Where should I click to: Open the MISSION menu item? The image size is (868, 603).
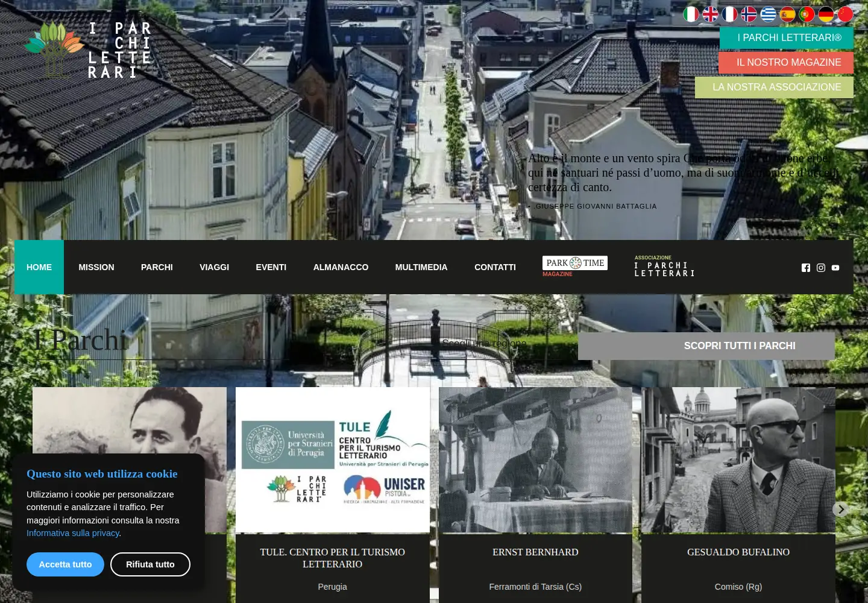[96, 267]
